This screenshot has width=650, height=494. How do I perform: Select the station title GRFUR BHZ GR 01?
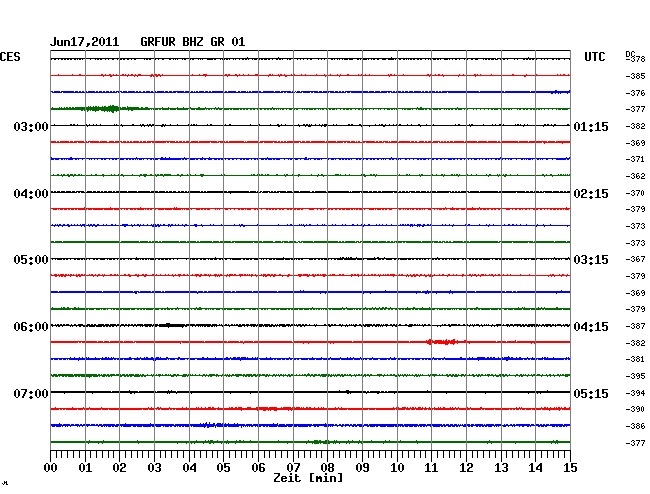tap(193, 42)
